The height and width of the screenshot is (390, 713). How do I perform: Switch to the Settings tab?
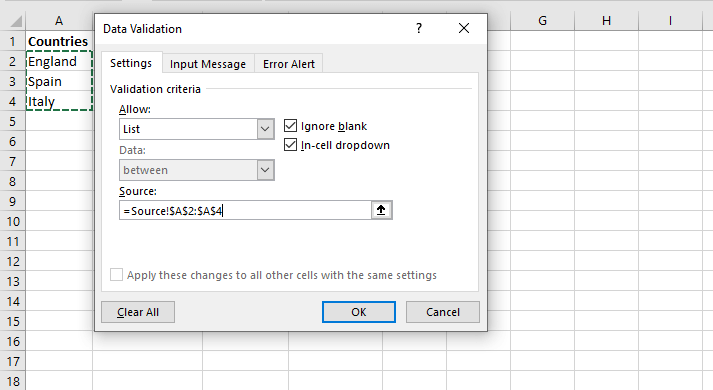(x=131, y=63)
